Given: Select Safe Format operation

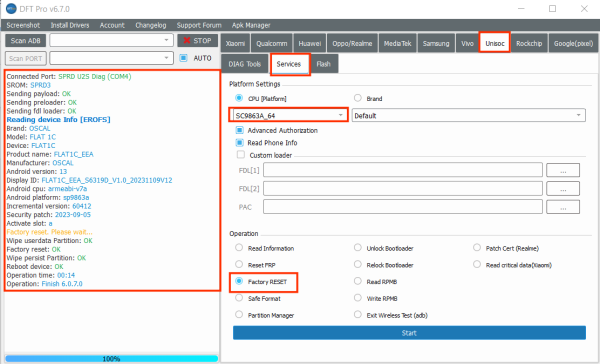Looking at the screenshot, I should pos(239,298).
